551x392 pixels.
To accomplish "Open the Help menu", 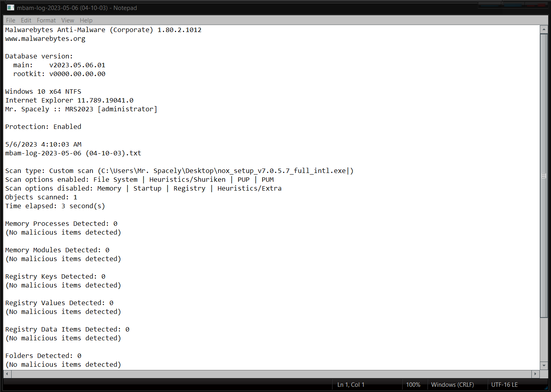I will tap(86, 20).
